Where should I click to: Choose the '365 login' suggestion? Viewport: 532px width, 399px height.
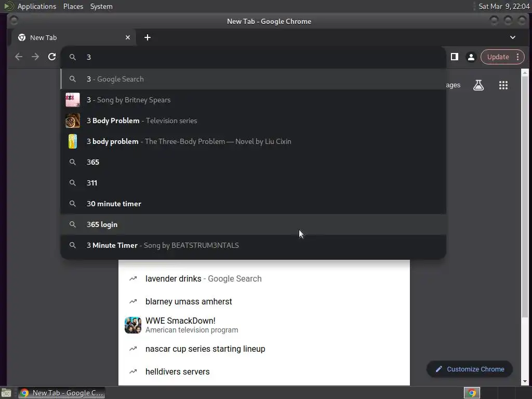point(253,224)
